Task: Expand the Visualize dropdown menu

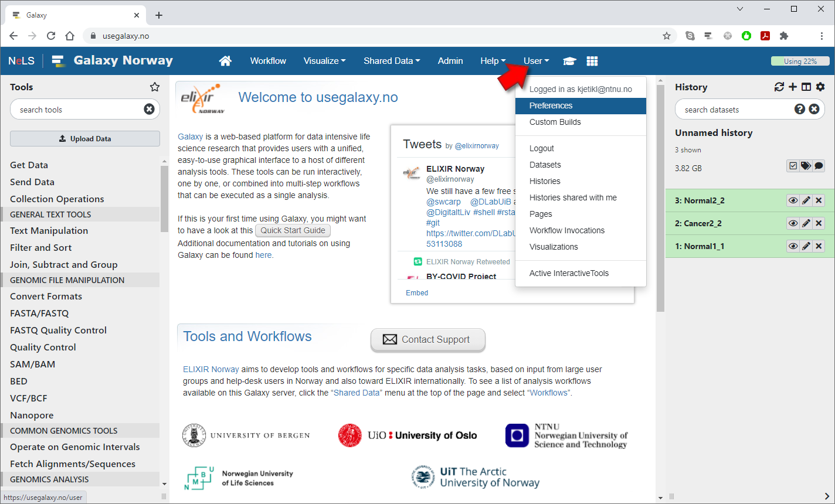Action: [x=324, y=61]
